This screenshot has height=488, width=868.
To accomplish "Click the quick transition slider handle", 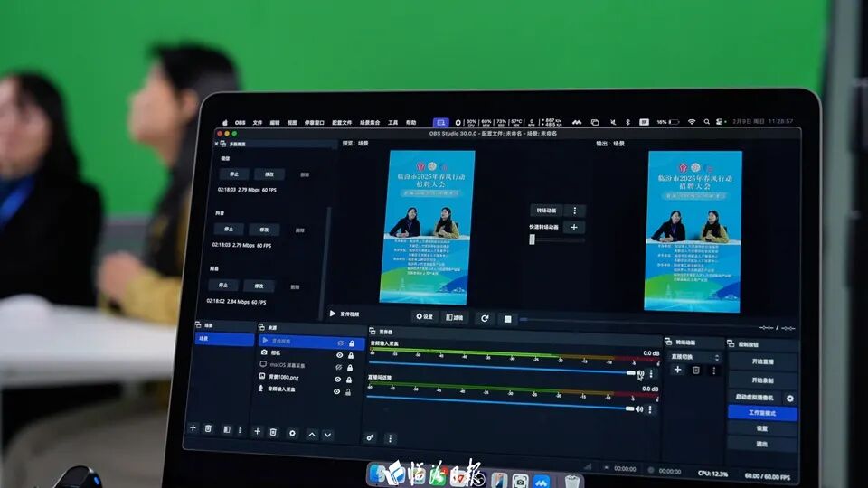I will (x=533, y=239).
